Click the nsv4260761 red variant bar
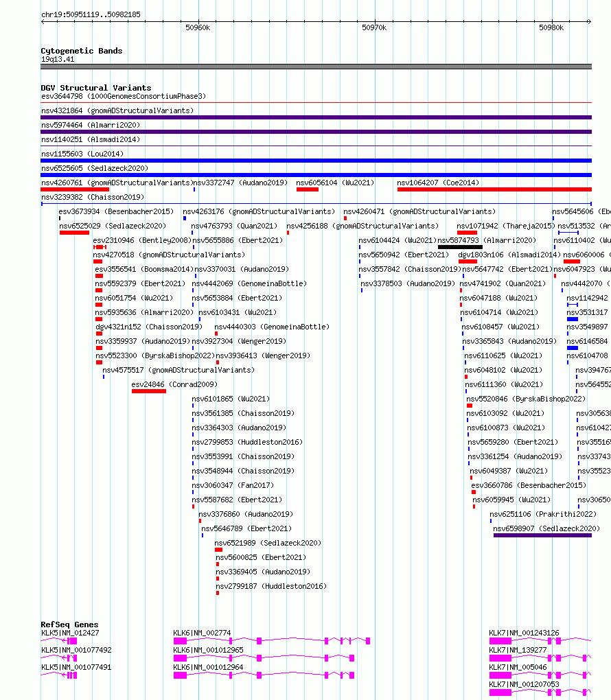The image size is (611, 700). point(75,189)
